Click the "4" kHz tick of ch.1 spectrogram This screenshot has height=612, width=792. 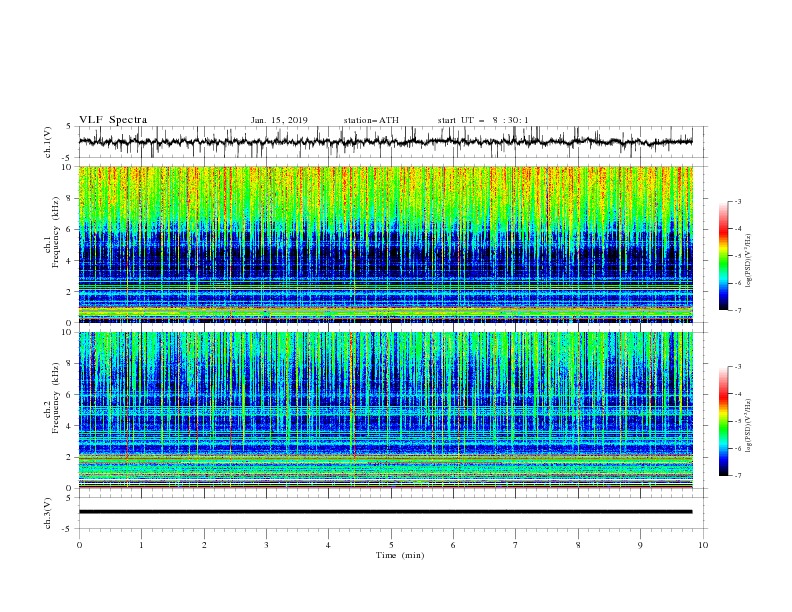point(70,261)
